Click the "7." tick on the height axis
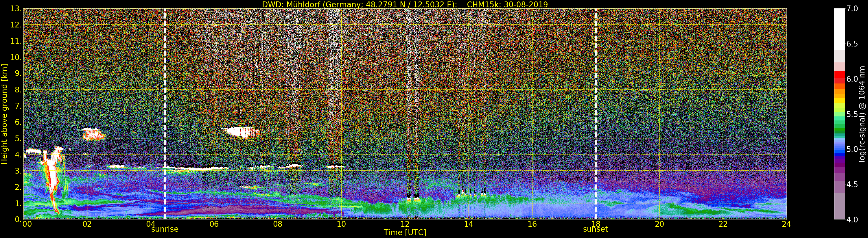Image resolution: width=868 pixels, height=238 pixels. (x=18, y=106)
